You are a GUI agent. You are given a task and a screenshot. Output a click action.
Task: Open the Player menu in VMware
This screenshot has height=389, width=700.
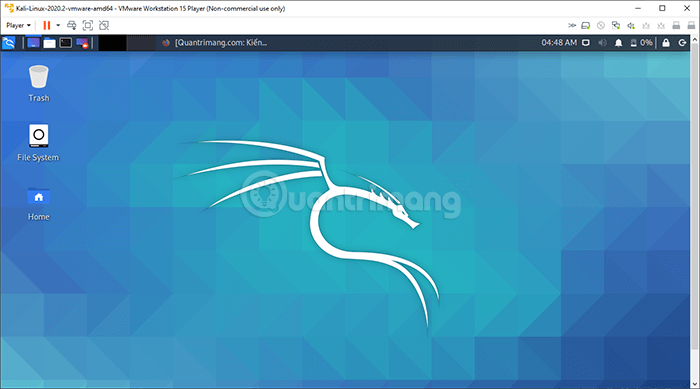pos(18,25)
